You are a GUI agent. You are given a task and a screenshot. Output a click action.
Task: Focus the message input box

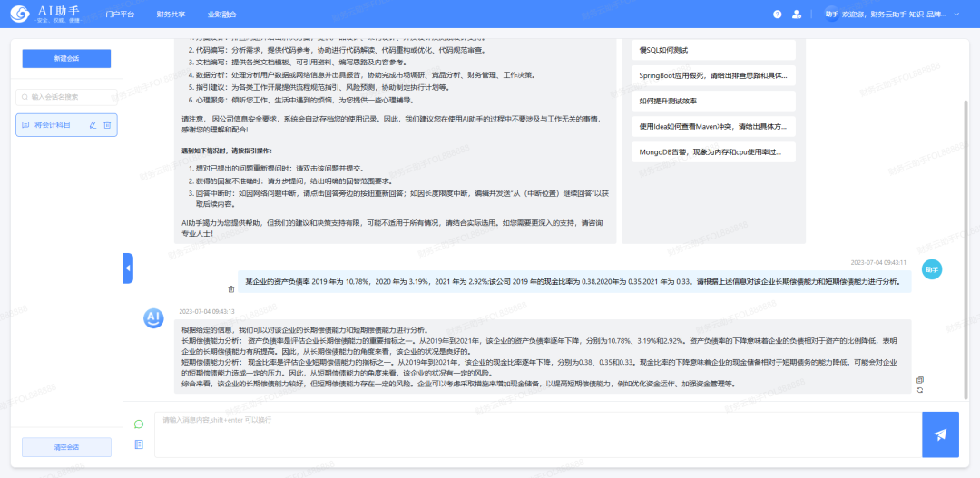(x=538, y=434)
